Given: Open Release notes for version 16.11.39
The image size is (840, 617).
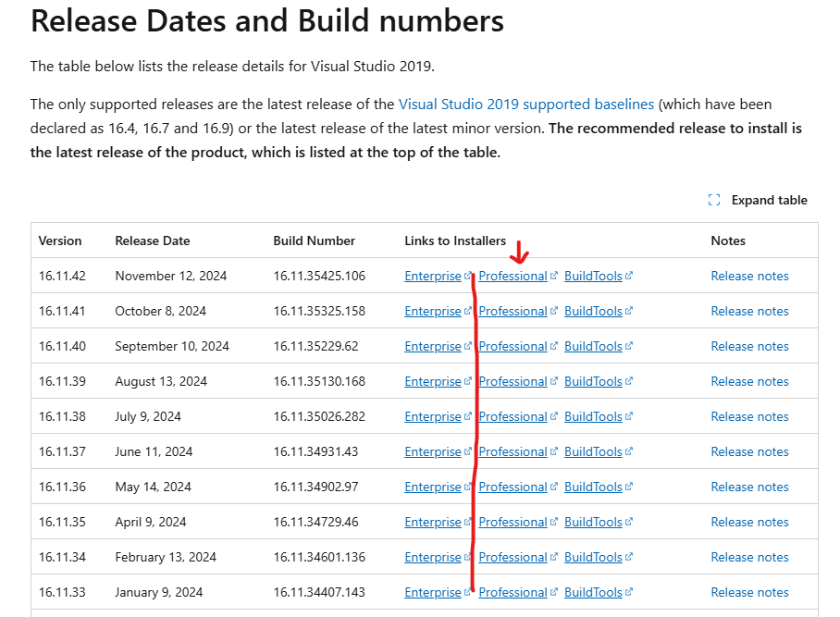Looking at the screenshot, I should point(749,381).
